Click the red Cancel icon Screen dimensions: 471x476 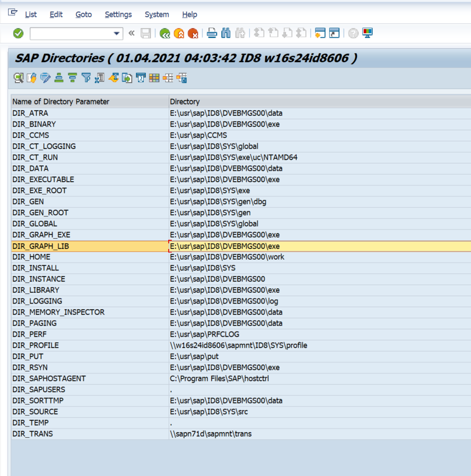click(x=193, y=34)
